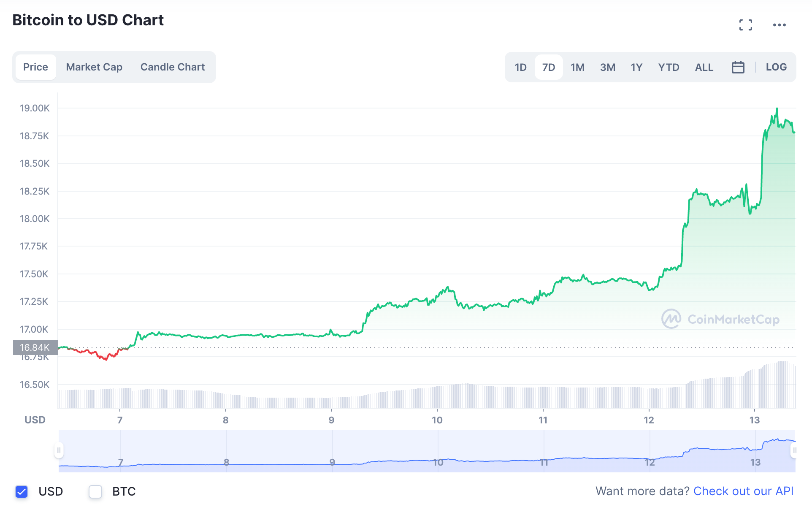This screenshot has width=812, height=515.
Task: Select the Price tab
Action: tap(35, 67)
